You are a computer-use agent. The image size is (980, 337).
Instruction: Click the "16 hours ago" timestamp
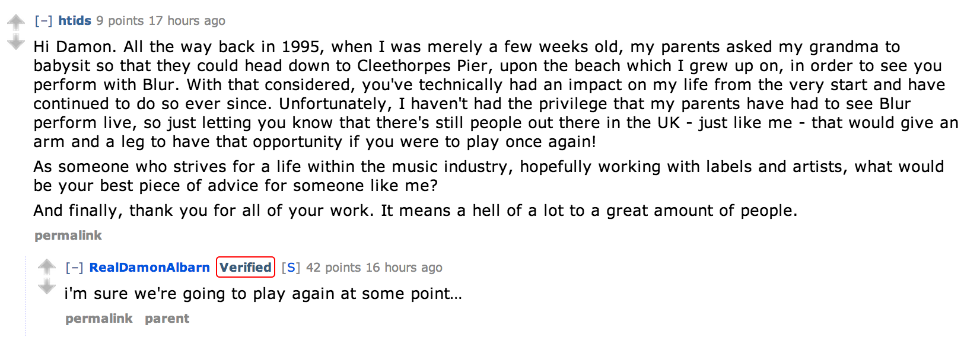(x=404, y=268)
